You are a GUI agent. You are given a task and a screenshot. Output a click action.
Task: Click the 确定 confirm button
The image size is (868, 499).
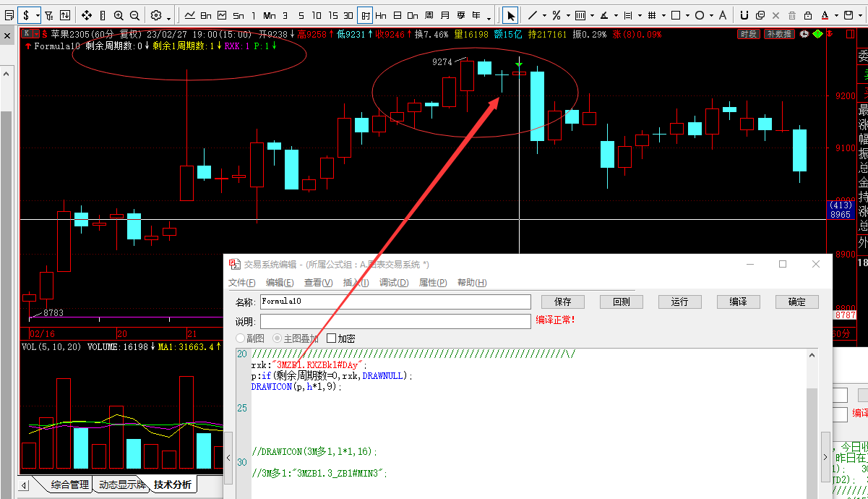797,302
